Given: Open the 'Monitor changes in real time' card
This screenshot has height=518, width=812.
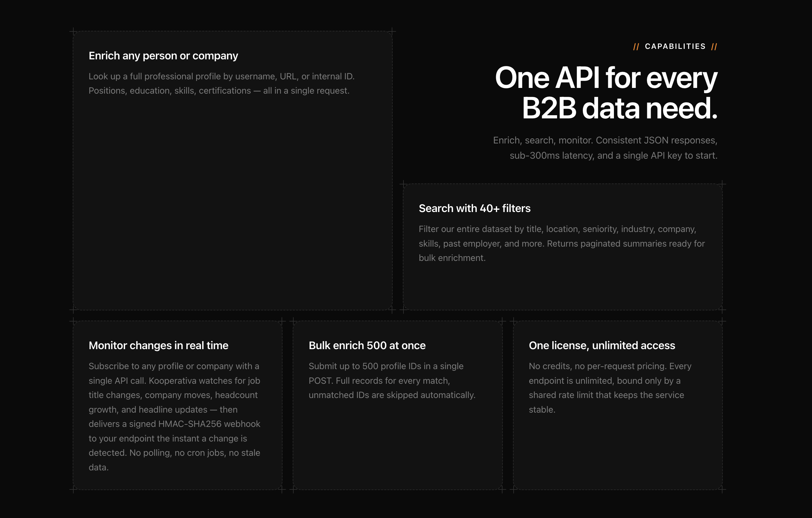Looking at the screenshot, I should tap(177, 405).
